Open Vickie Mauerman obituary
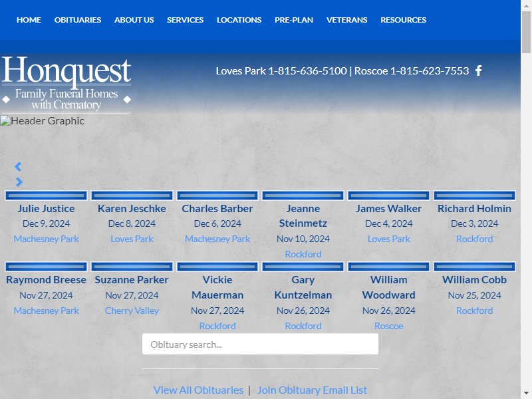The image size is (532, 399). [217, 287]
